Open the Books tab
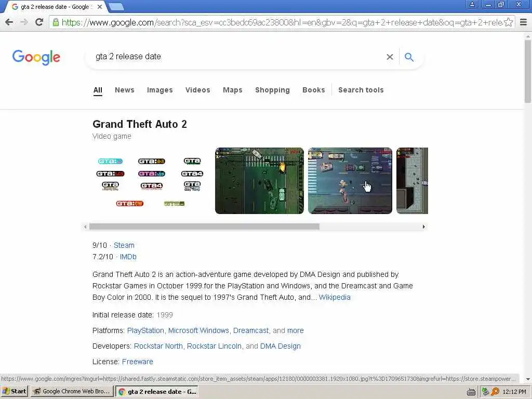This screenshot has height=399, width=532. coord(313,90)
